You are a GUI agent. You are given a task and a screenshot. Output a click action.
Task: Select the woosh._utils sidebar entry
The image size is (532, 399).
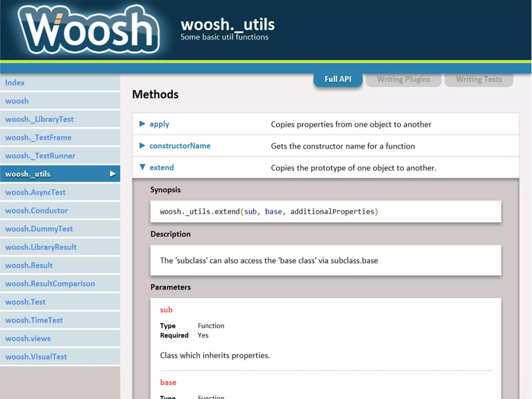[x=60, y=174]
